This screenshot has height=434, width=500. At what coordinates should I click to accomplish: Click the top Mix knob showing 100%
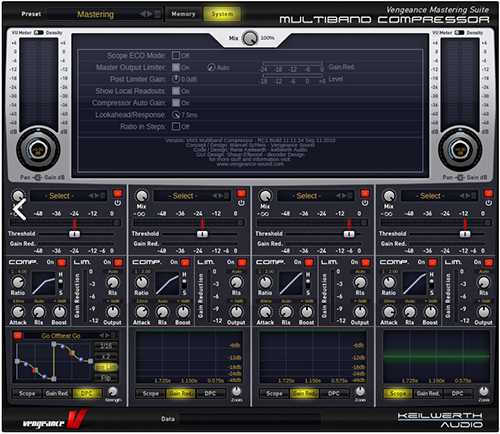pyautogui.click(x=250, y=38)
